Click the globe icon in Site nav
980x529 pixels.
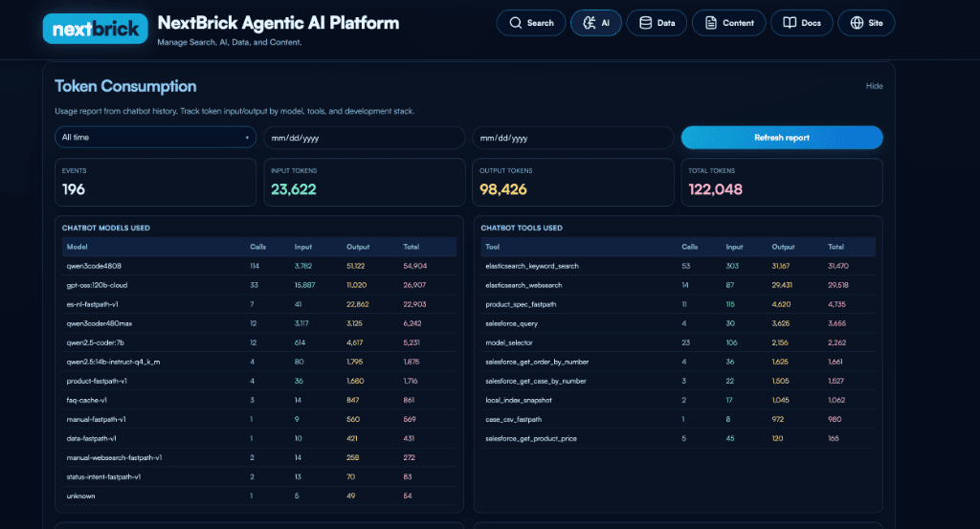[857, 23]
